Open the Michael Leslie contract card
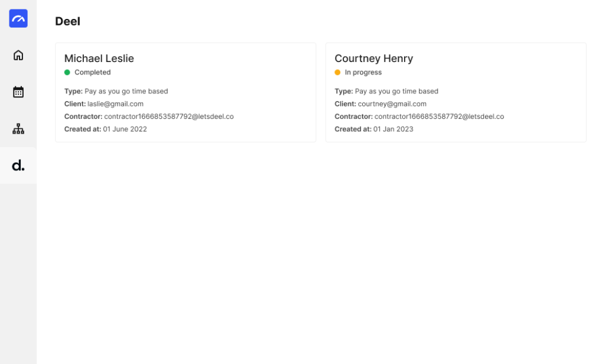This screenshot has height=364, width=605. click(186, 92)
